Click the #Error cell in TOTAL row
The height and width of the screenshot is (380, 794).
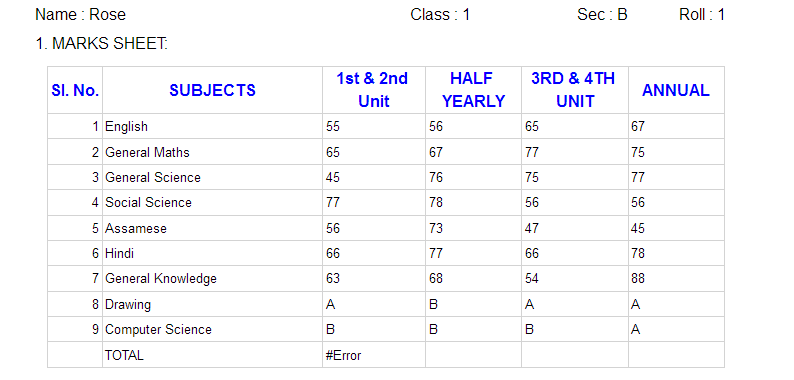tap(374, 355)
